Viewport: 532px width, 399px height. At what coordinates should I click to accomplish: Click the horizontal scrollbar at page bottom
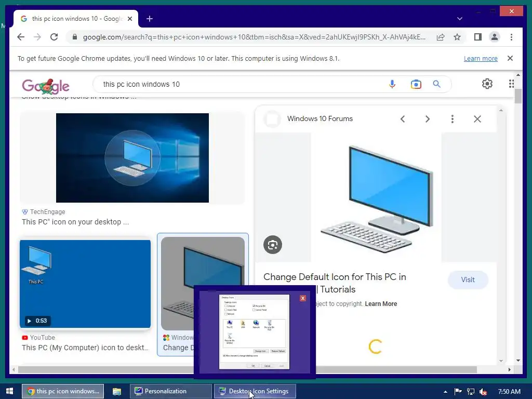click(x=248, y=369)
